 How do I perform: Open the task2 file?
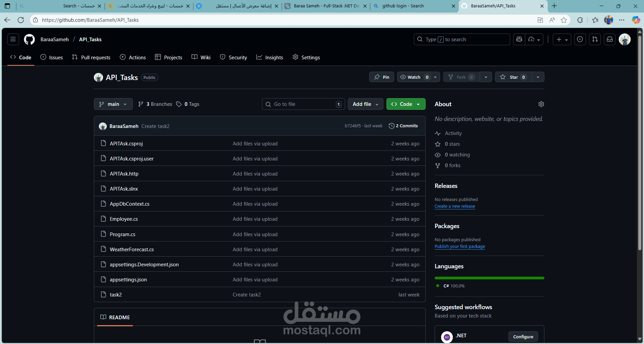pyautogui.click(x=116, y=295)
